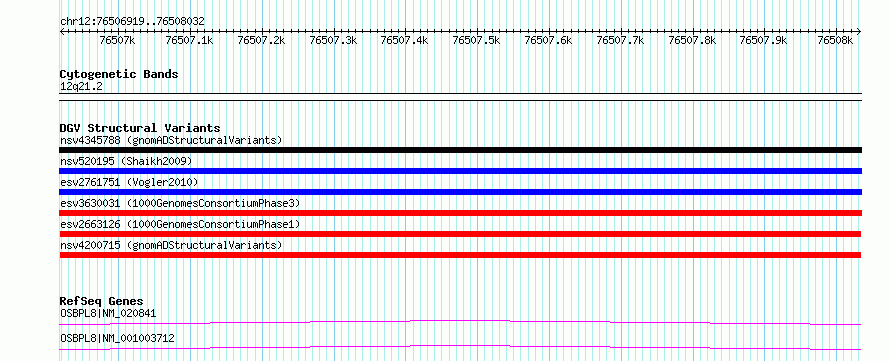The height and width of the screenshot is (361, 890).
Task: Open the esv2663126 1000GenomesConsortiumPhase1 label
Action: pos(180,224)
